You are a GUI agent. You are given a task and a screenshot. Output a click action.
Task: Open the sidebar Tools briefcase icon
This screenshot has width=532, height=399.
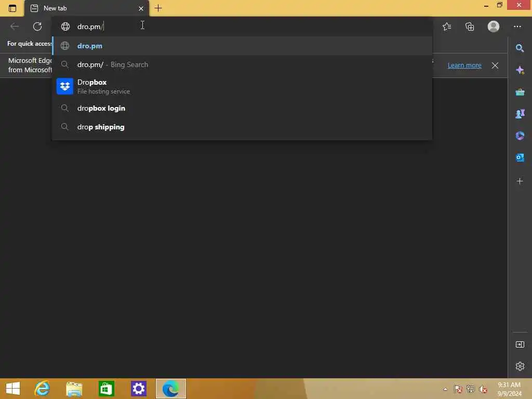tap(520, 92)
